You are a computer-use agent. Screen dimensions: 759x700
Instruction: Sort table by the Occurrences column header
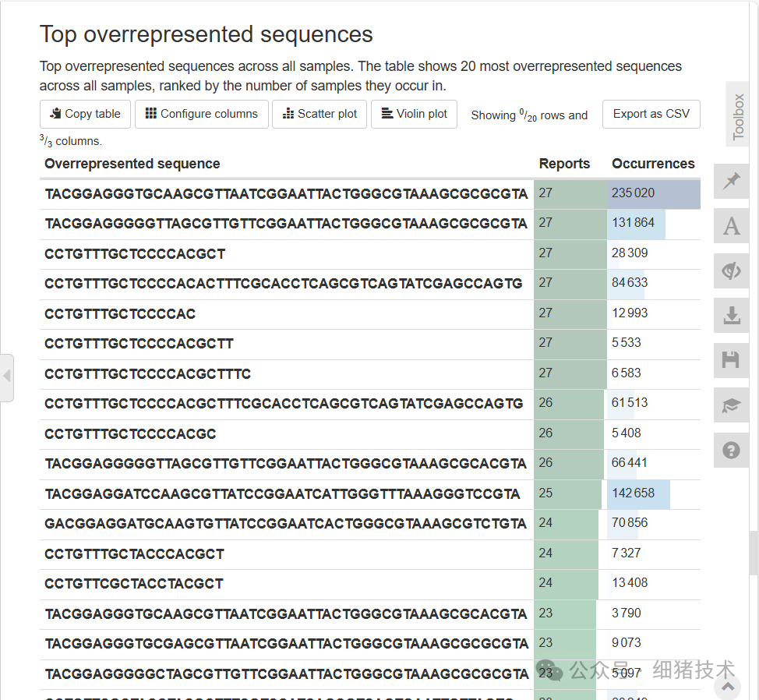click(653, 164)
